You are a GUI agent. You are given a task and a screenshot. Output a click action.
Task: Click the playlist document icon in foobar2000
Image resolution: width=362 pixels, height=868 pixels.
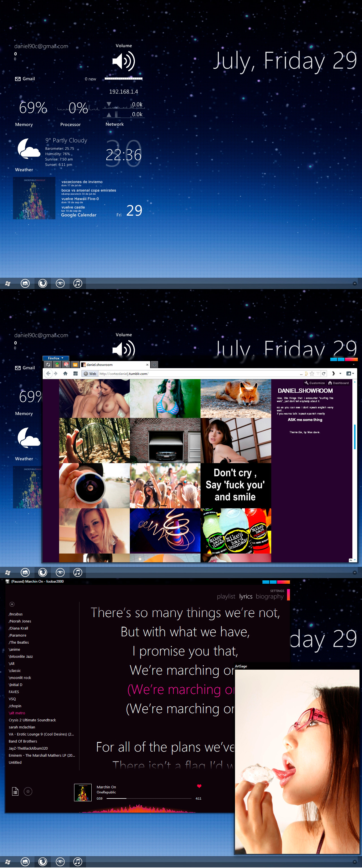[15, 791]
